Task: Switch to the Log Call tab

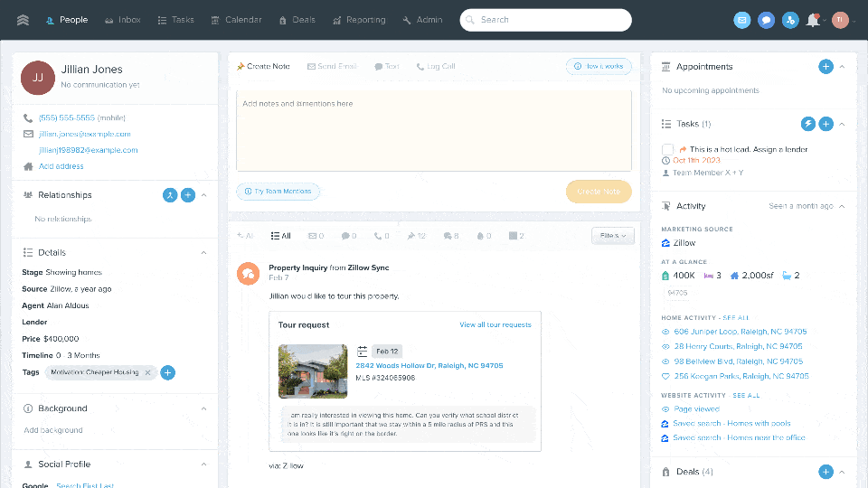Action: (x=435, y=67)
